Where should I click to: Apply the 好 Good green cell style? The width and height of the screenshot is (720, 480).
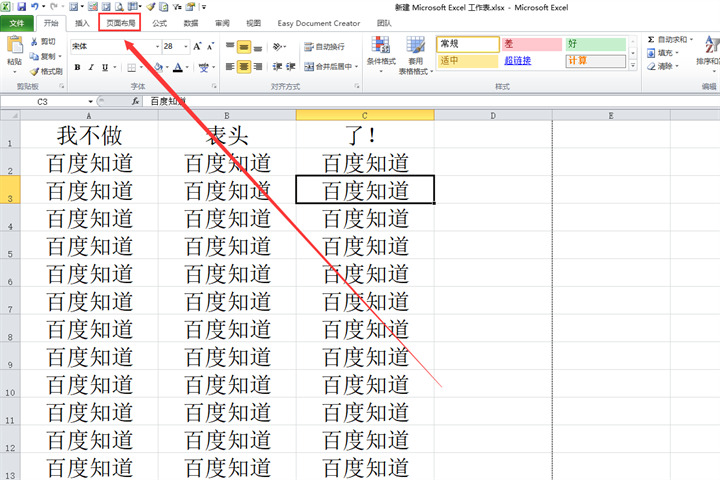click(596, 44)
